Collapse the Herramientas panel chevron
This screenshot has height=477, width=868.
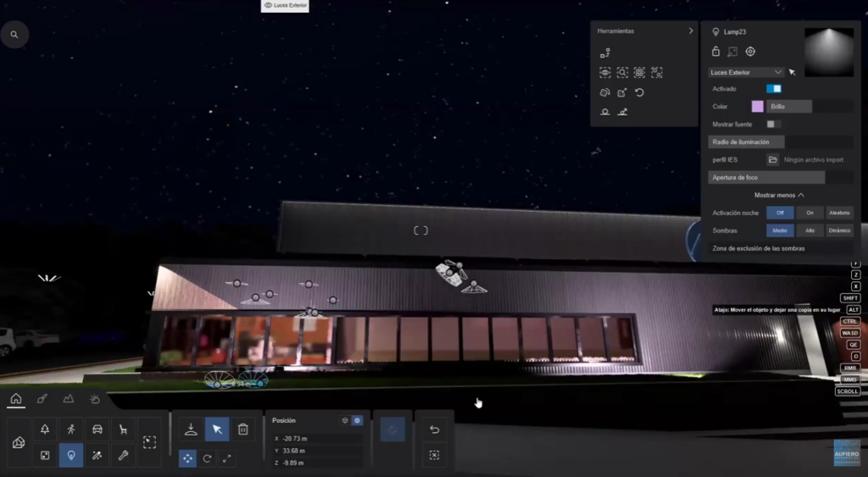[x=690, y=31]
